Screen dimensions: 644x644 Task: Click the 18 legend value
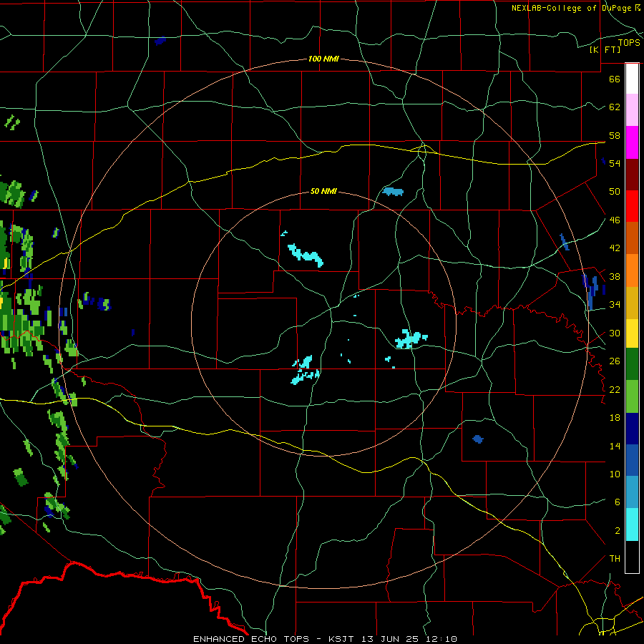(x=615, y=418)
